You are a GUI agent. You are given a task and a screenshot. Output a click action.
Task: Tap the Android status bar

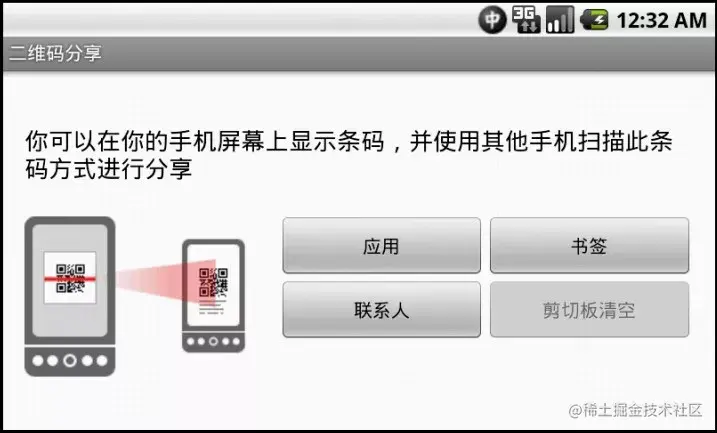[358, 20]
